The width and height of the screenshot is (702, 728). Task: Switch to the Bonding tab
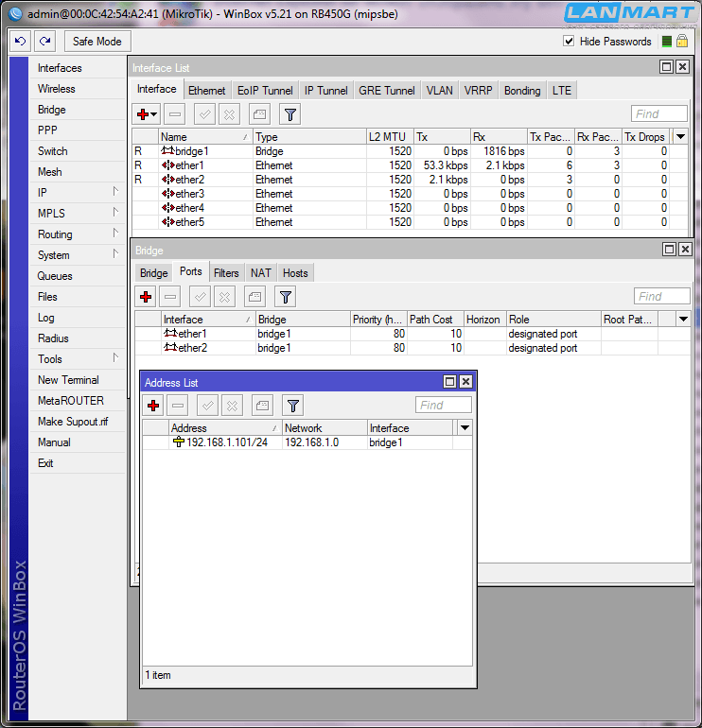[522, 91]
